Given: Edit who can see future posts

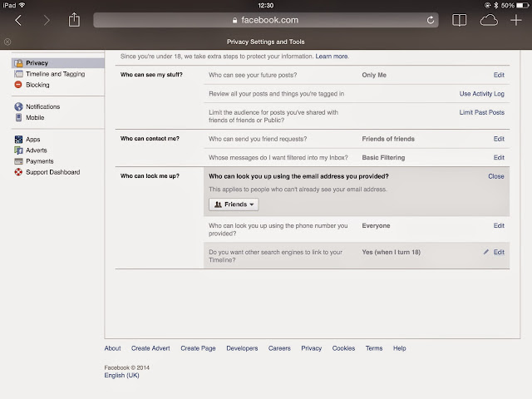Looking at the screenshot, I should [x=499, y=75].
